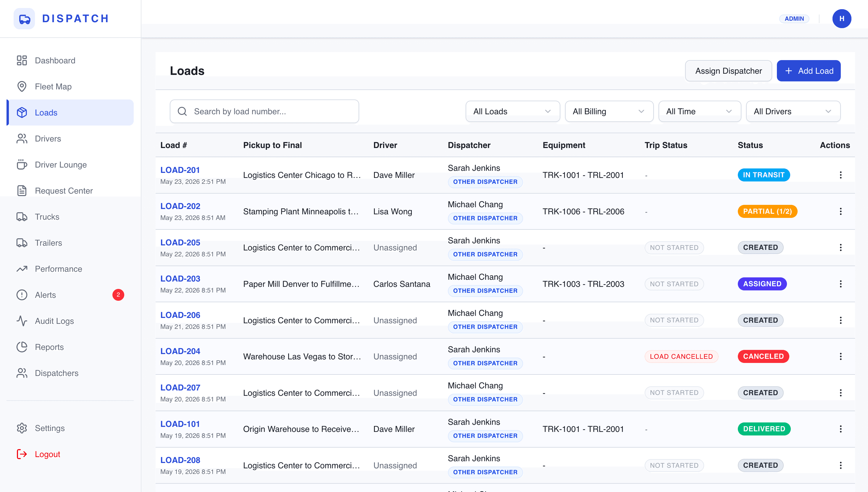Click the CANCELED status badge
The height and width of the screenshot is (492, 868).
pyautogui.click(x=763, y=356)
